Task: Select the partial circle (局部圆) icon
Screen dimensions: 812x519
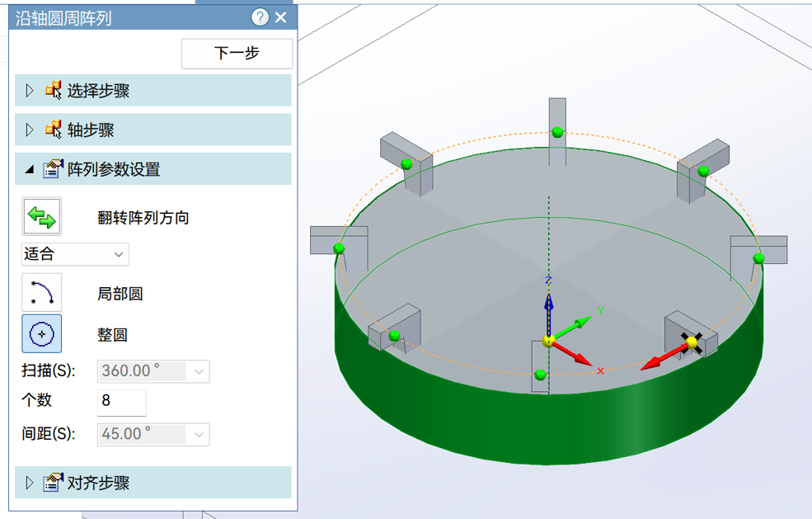Action: [x=41, y=293]
